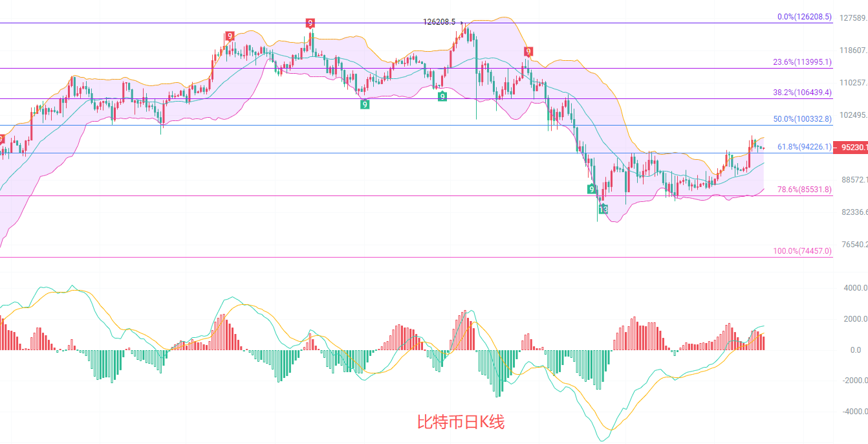The width and height of the screenshot is (868, 444).
Task: Click the 118607 price axis value
Action: (852, 50)
